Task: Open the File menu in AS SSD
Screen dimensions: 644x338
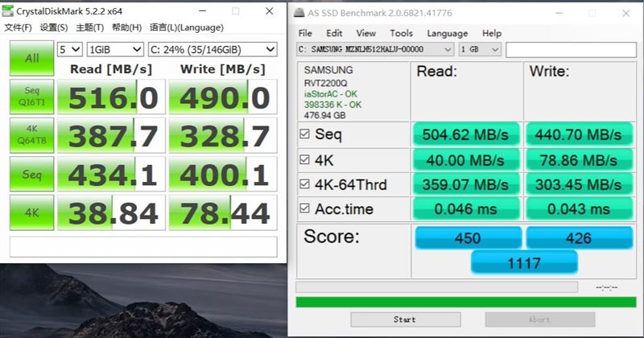Action: click(x=305, y=33)
